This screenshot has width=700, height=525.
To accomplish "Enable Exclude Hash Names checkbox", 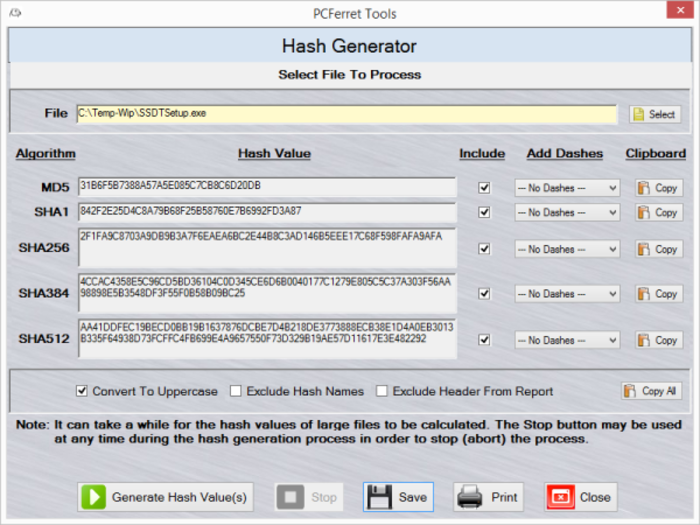I will click(x=236, y=391).
